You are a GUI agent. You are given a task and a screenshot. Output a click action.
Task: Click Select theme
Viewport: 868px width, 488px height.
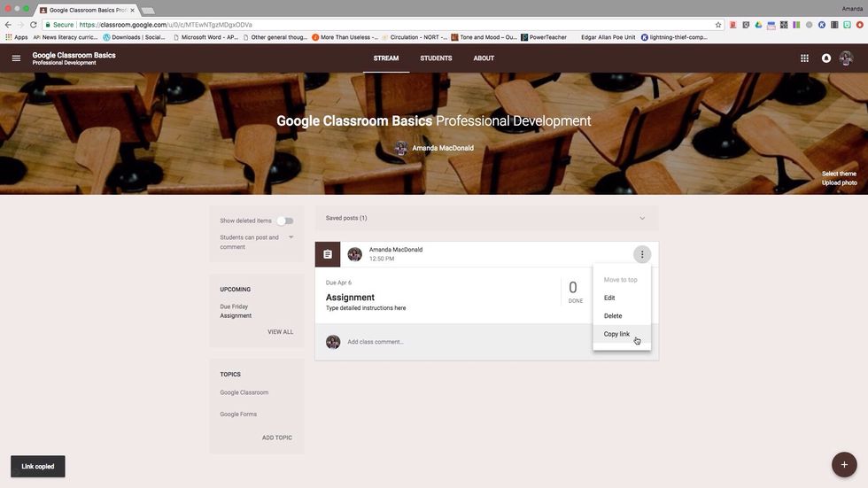(x=839, y=174)
